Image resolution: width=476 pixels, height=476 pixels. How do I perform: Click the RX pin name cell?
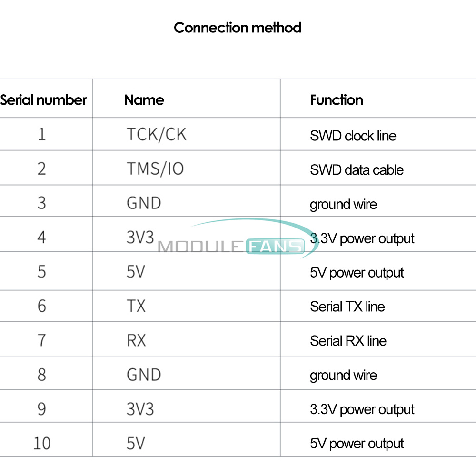pos(136,340)
